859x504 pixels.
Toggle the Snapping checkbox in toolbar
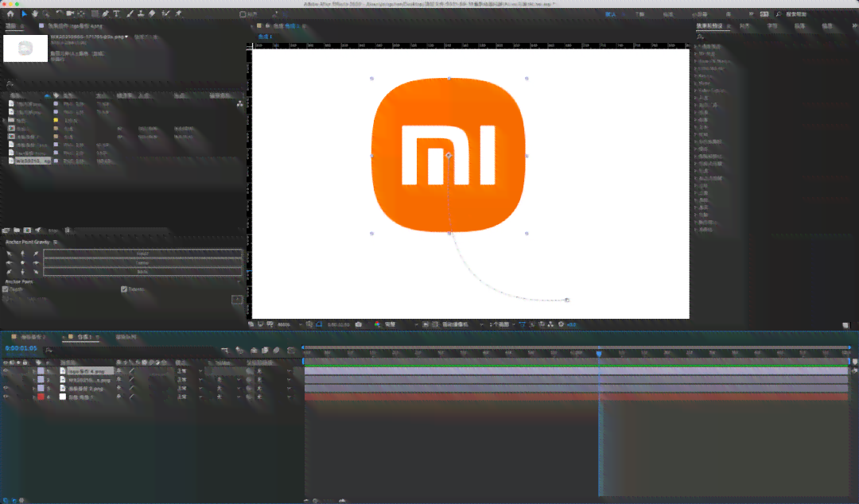pyautogui.click(x=243, y=14)
